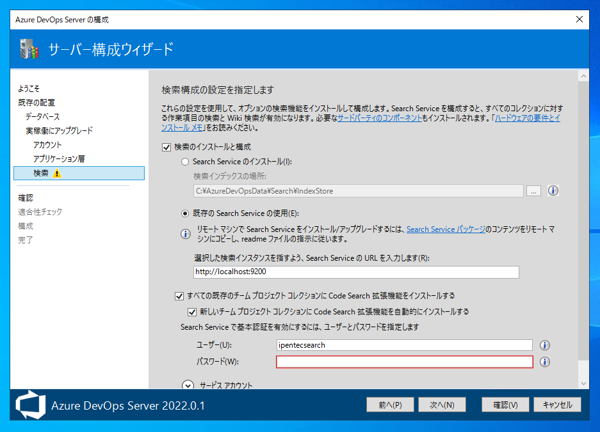This screenshot has width=600, height=432.
Task: Go to the アカウント step
Action: (x=47, y=145)
